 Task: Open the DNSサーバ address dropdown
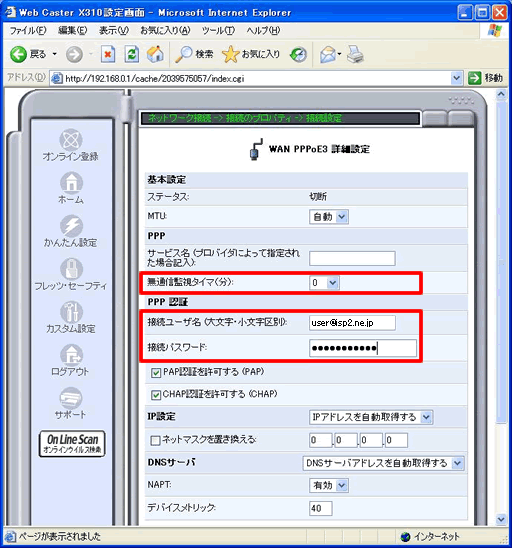click(383, 463)
